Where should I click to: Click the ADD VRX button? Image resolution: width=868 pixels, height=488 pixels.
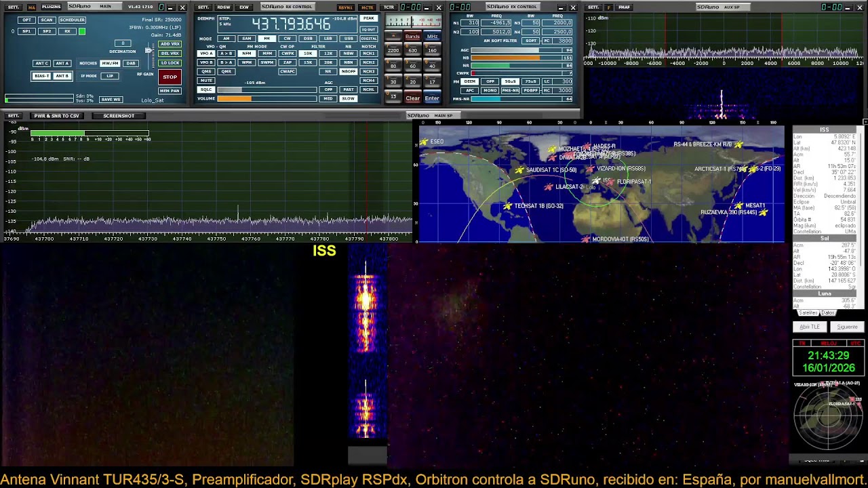(x=170, y=44)
